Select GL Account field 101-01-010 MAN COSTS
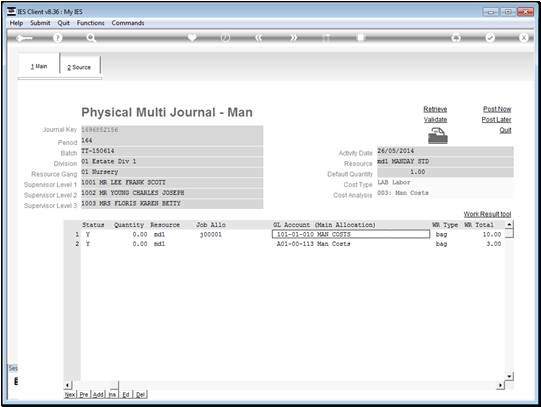 [351, 235]
